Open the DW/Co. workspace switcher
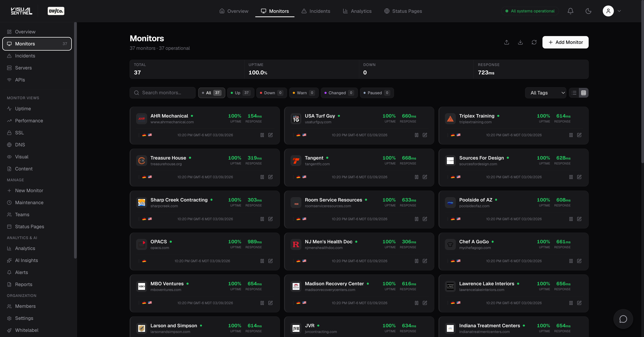Image resolution: width=644 pixels, height=337 pixels. [x=56, y=11]
